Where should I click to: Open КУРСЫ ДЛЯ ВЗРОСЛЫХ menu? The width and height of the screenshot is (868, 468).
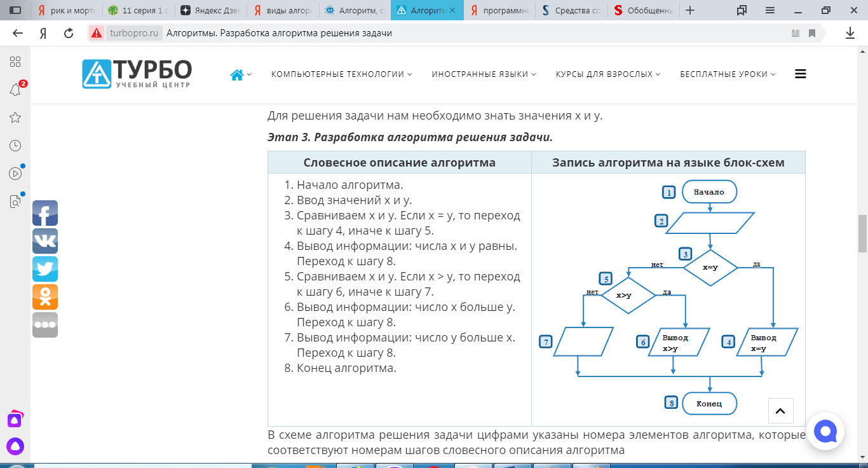607,74
